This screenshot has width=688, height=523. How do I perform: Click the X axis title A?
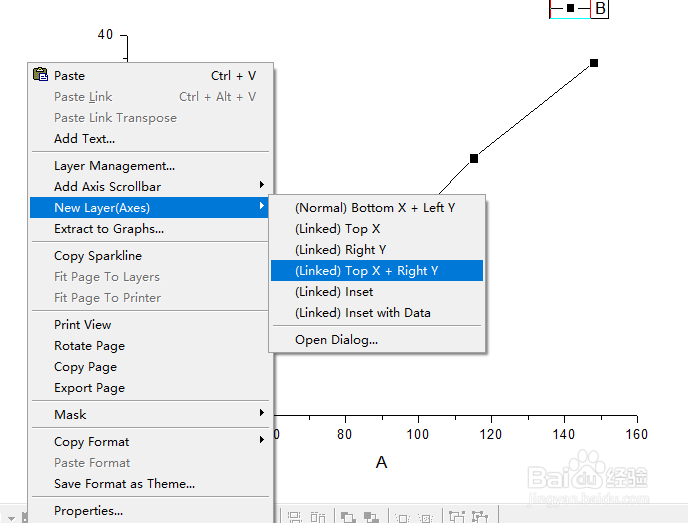click(x=381, y=462)
